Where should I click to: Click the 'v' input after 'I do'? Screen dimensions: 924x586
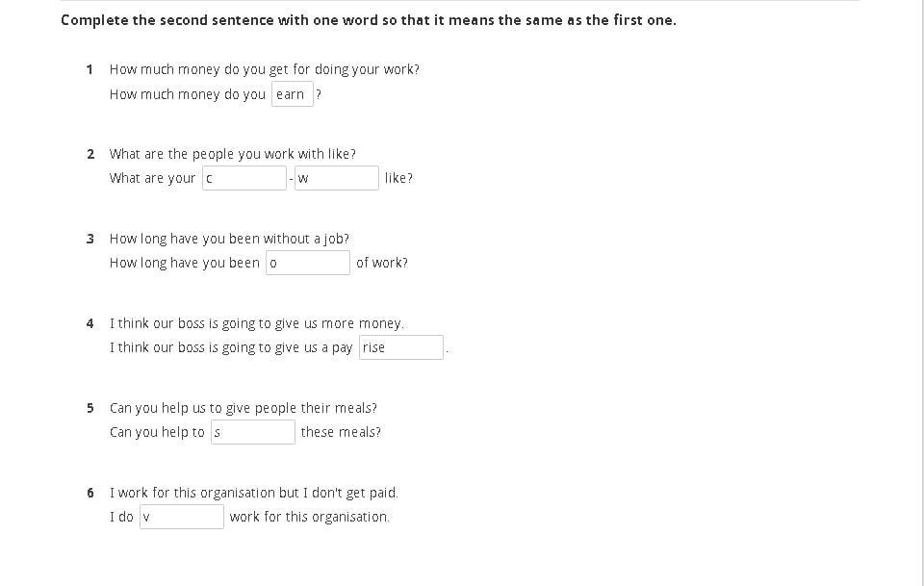[x=182, y=517]
